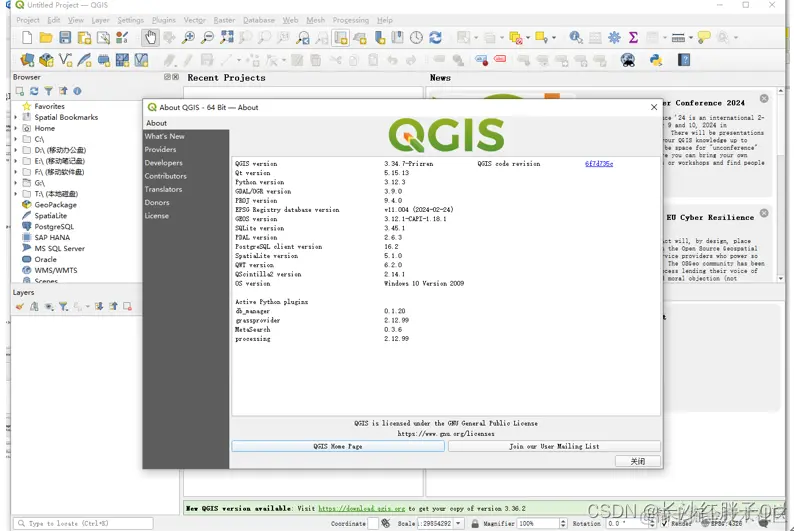Screen dimensions: 794x531
Task: Click the Type to locate search field
Action: pyautogui.click(x=83, y=523)
